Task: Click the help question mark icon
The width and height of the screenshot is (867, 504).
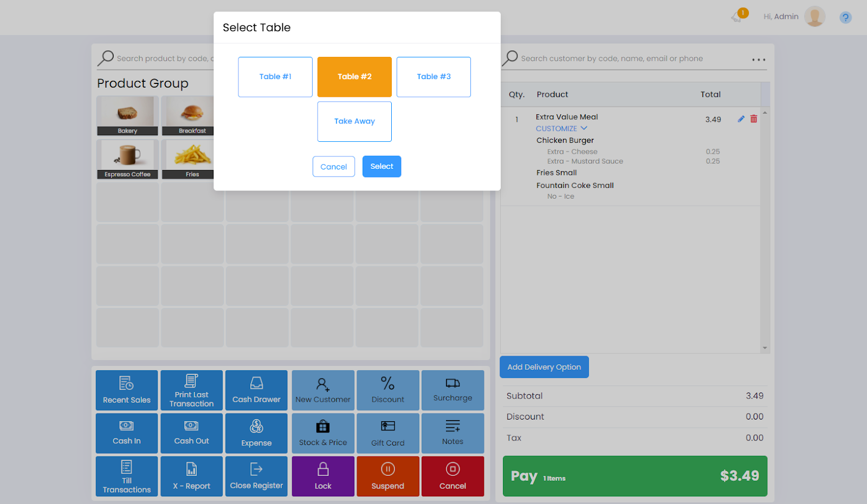Action: click(845, 17)
